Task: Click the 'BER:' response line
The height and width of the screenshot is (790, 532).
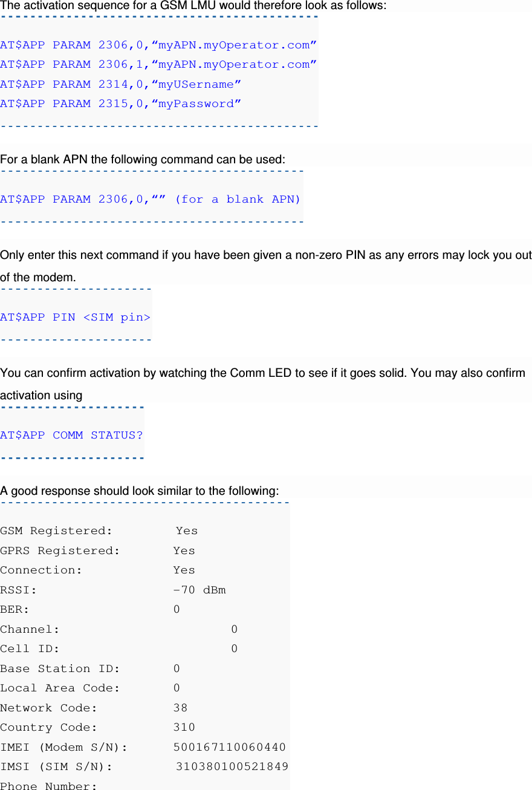Action: (x=91, y=609)
